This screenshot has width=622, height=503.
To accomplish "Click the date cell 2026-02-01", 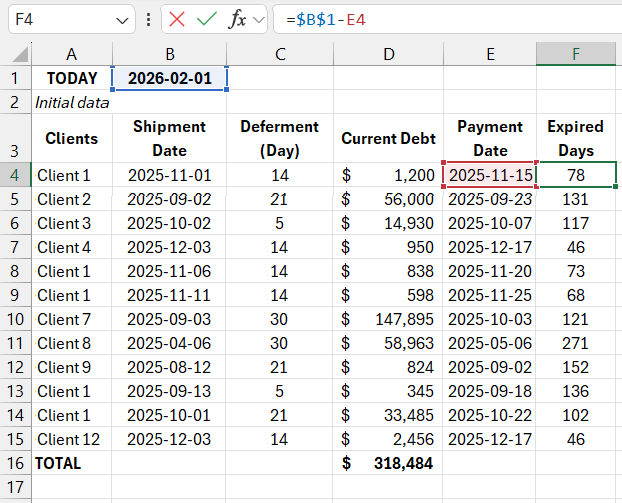I will 169,78.
